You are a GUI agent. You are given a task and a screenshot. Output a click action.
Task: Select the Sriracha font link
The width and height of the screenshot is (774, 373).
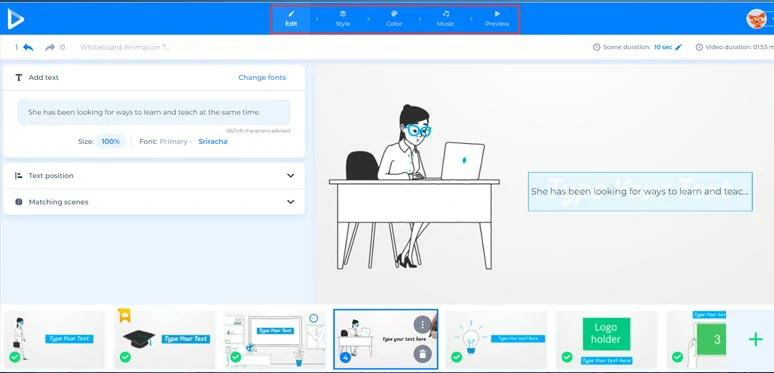pos(213,142)
